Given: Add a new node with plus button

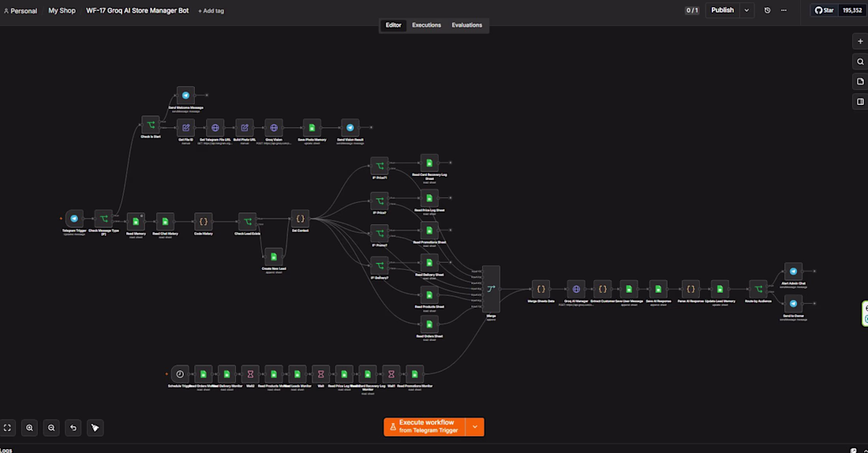Looking at the screenshot, I should click(x=860, y=42).
